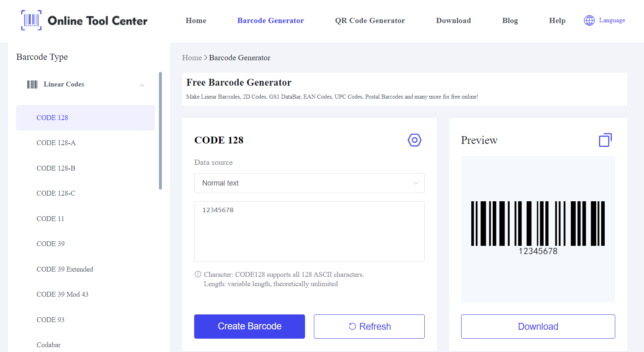644x352 pixels.
Task: Open barcode settings hexagon icon
Action: [415, 140]
